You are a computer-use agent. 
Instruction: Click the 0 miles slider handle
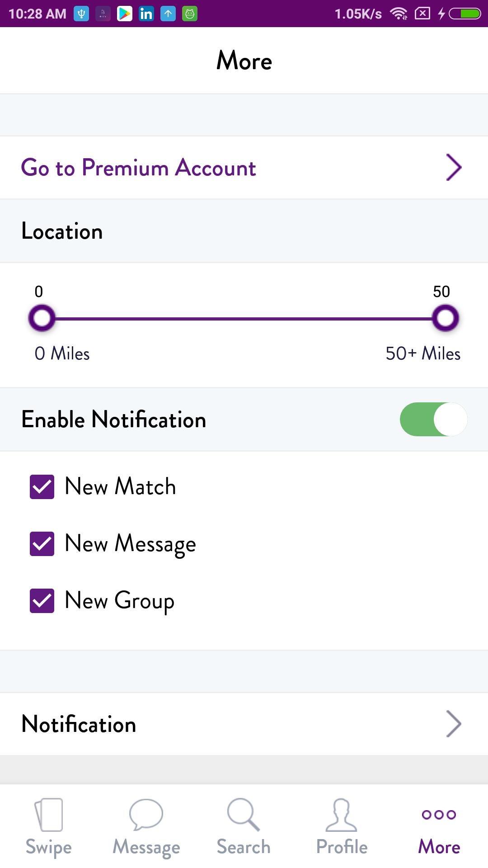[42, 318]
